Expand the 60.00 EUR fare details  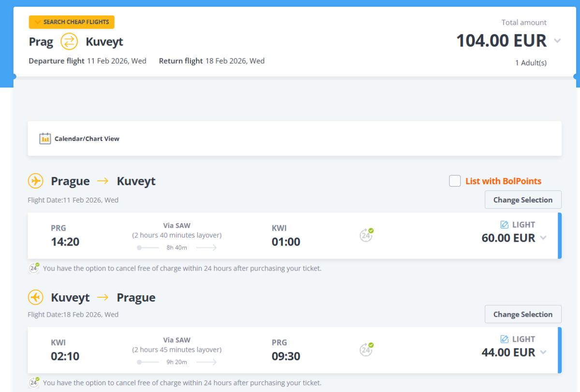click(x=543, y=238)
